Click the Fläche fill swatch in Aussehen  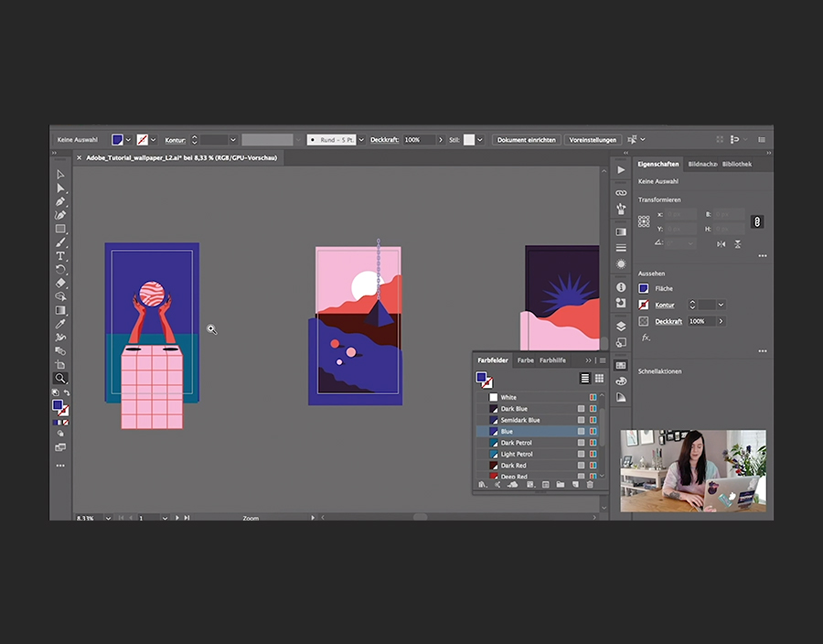click(x=644, y=288)
